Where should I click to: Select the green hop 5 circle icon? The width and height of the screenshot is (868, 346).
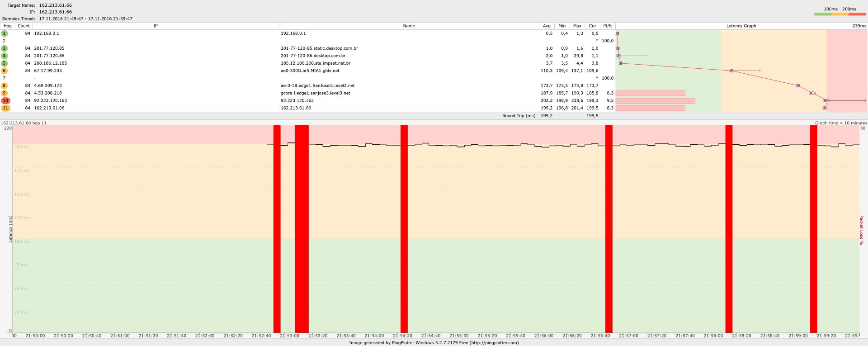tap(5, 63)
